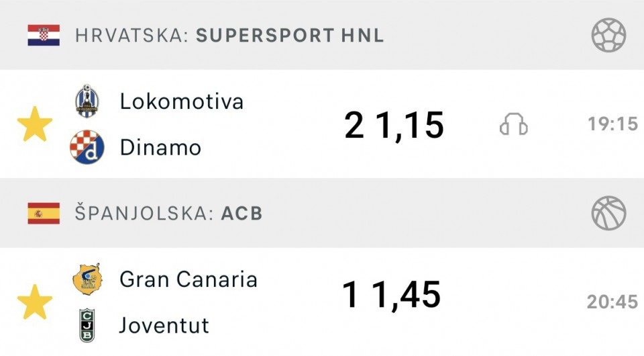The height and width of the screenshot is (356, 644).
Task: Click the Joventut CJB club logo
Action: 87,325
